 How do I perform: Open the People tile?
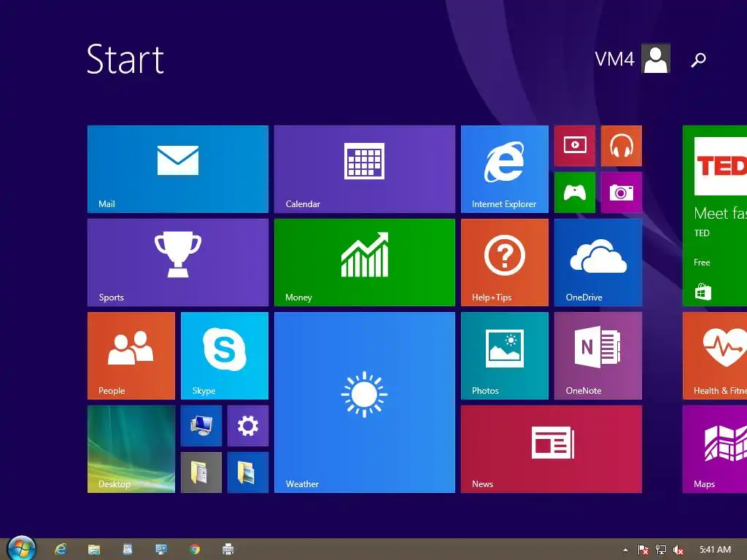tap(131, 356)
